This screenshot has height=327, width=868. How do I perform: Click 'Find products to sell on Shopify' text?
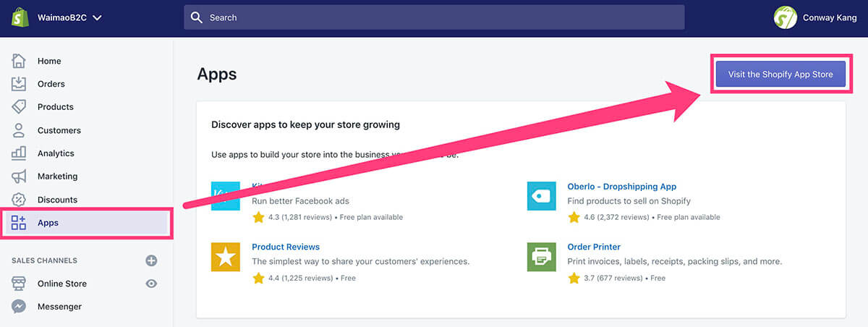click(629, 200)
